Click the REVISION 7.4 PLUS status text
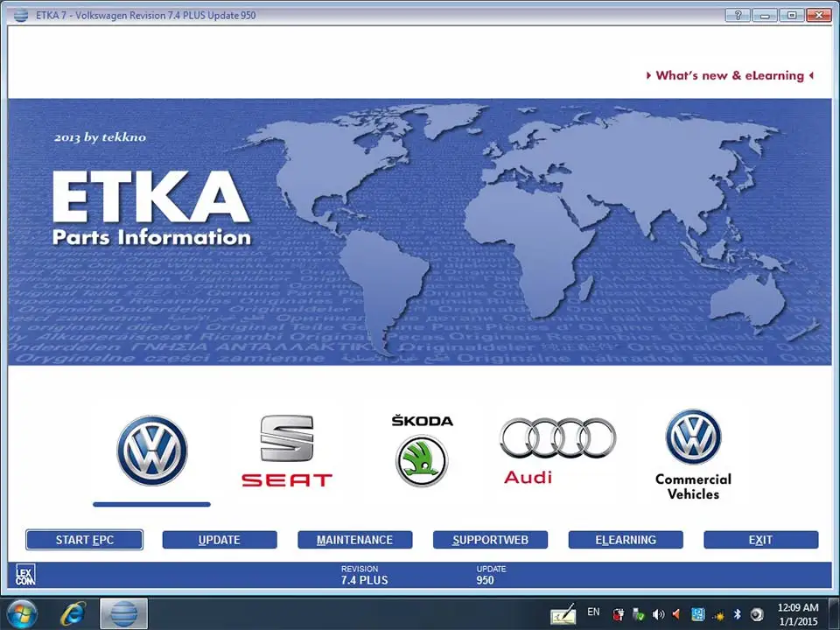840x630 pixels. coord(364,575)
